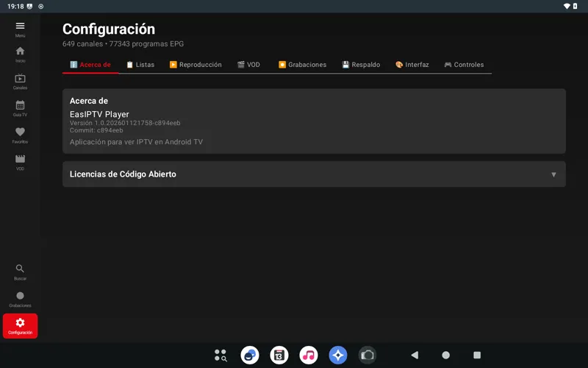The image size is (588, 368).
Task: Select Configuración gear in sidebar
Action: click(x=21, y=326)
